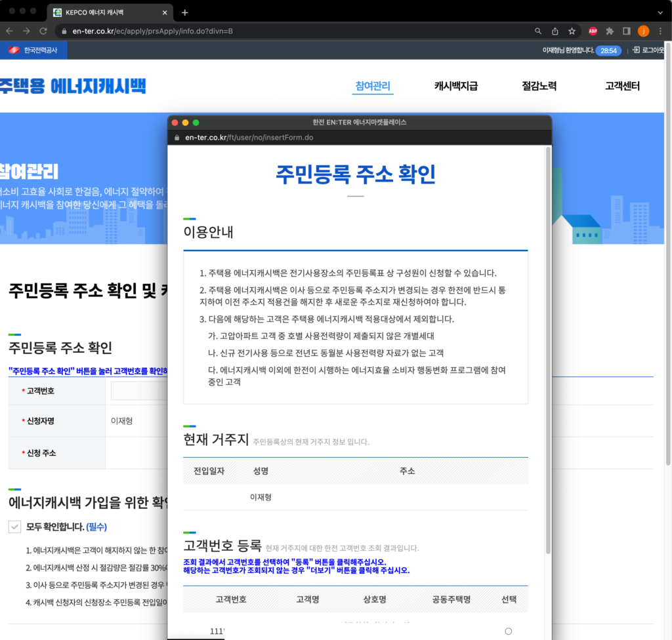
Task: Go back with the browser back arrow
Action: click(x=9, y=31)
